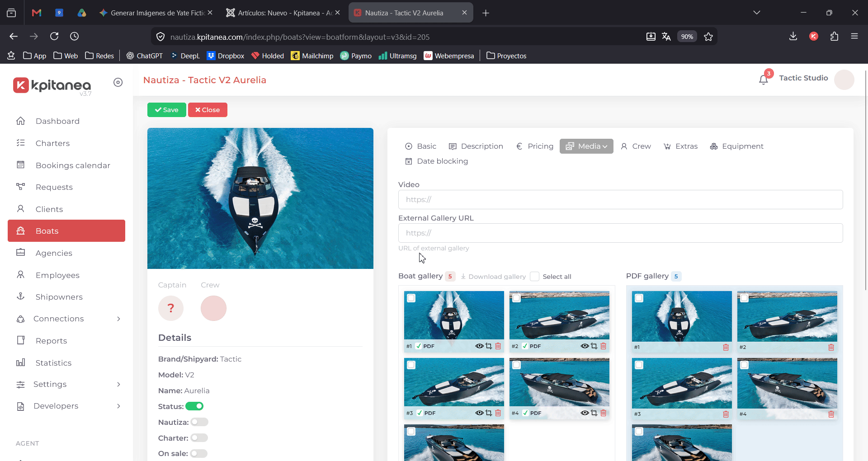Crop gallery image #2
Image resolution: width=868 pixels, height=461 pixels.
coord(594,346)
